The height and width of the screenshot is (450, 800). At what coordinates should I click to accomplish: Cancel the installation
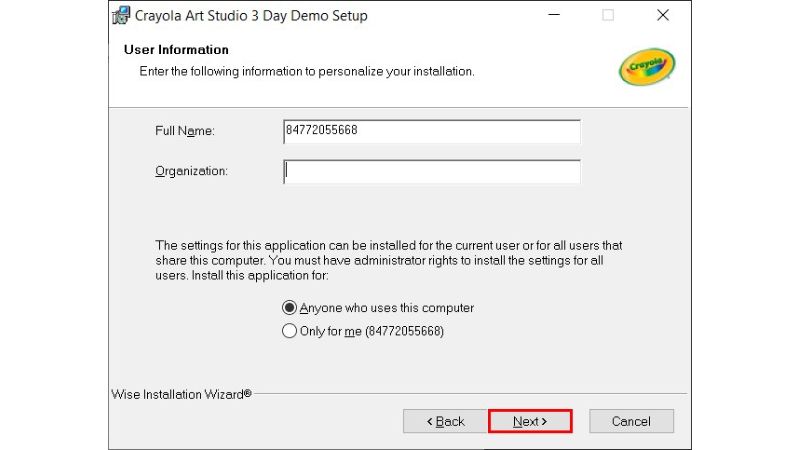631,421
